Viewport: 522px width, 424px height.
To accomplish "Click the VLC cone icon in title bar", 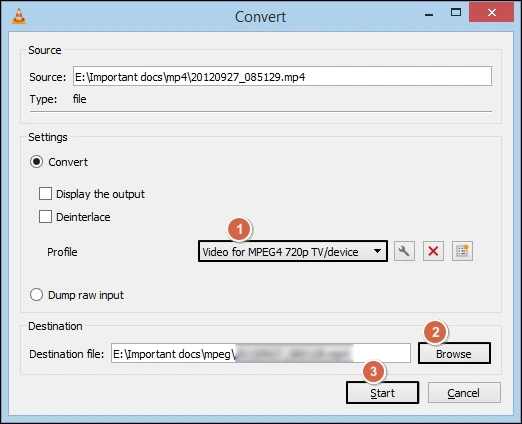I will pos(19,16).
